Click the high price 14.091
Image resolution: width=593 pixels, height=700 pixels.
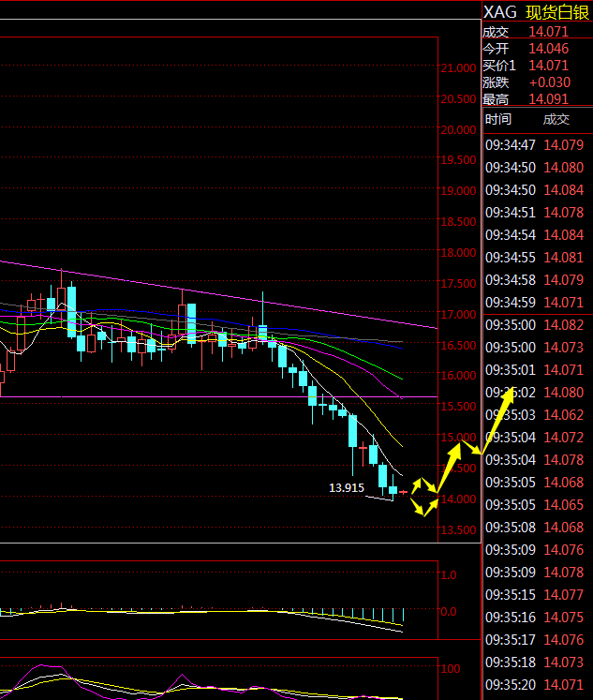tap(549, 99)
